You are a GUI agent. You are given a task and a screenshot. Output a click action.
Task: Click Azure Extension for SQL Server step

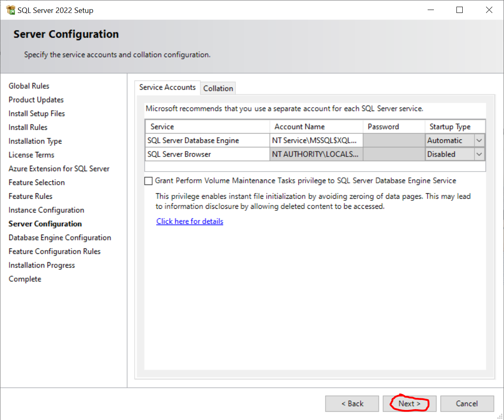point(59,169)
